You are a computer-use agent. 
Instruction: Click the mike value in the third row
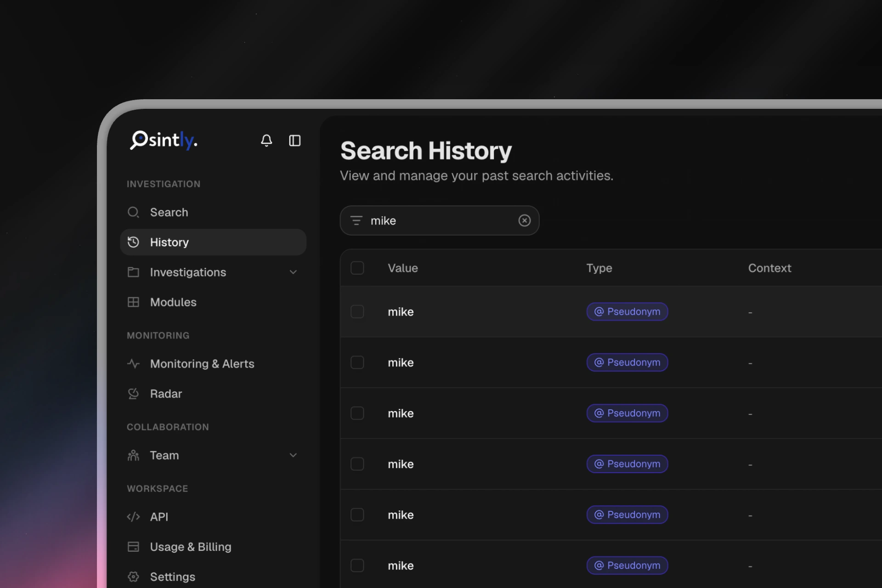401,413
